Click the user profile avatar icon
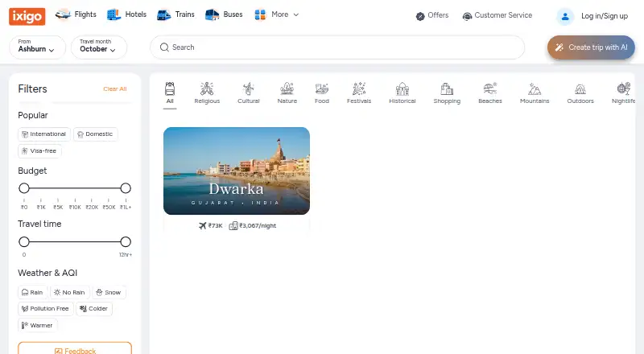 pos(565,16)
